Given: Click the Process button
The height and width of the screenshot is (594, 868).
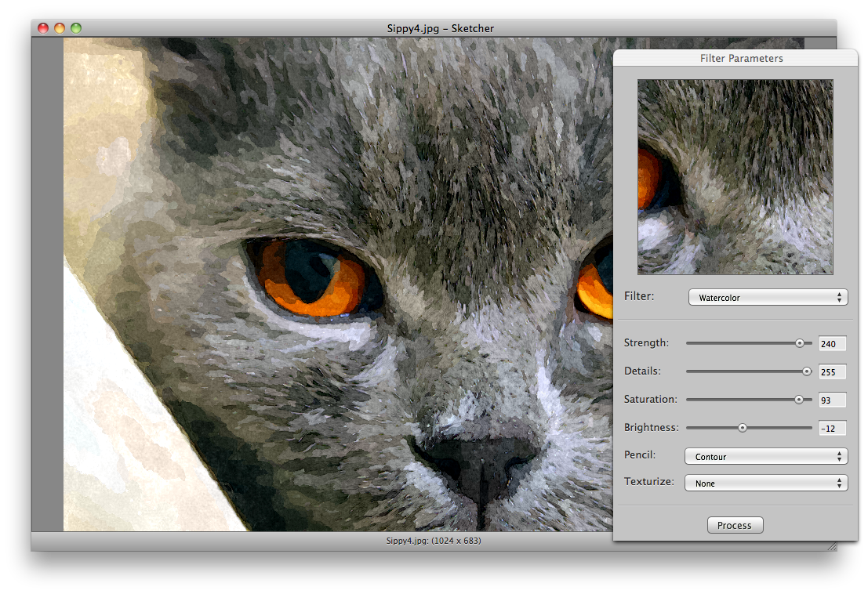Looking at the screenshot, I should (735, 525).
